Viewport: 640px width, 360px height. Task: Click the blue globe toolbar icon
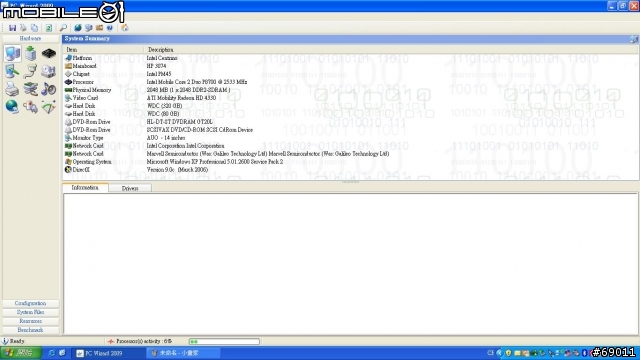pos(78,28)
